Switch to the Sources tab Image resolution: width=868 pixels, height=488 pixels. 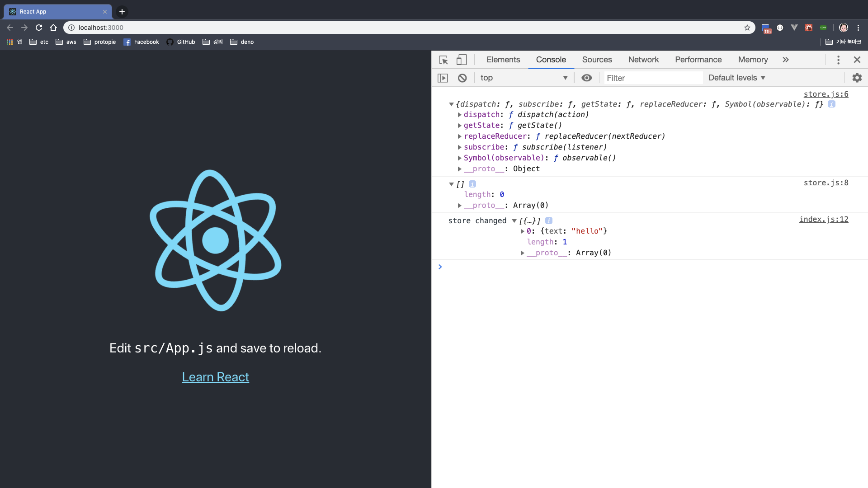click(597, 60)
